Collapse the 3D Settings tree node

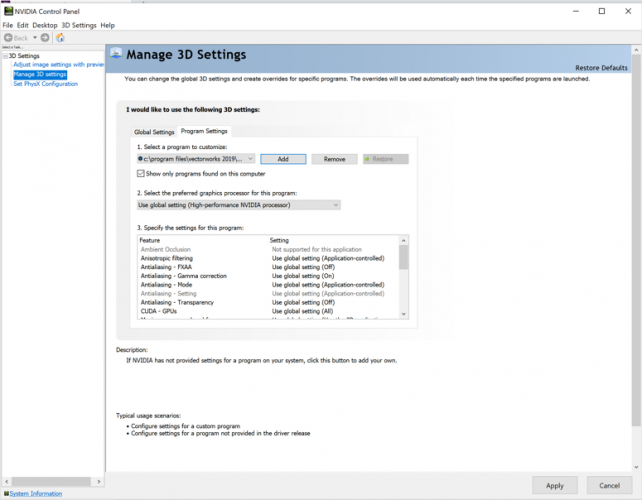point(5,56)
